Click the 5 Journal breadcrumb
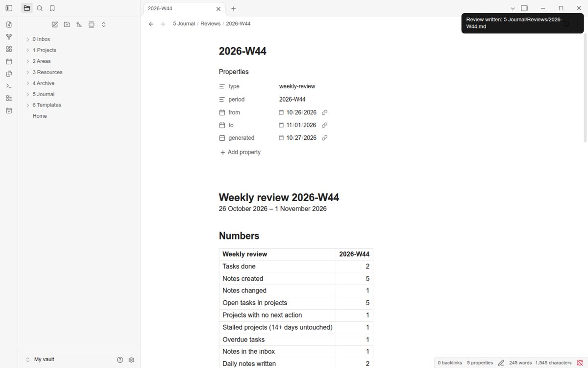Viewport: 588px width, 368px height. [184, 24]
